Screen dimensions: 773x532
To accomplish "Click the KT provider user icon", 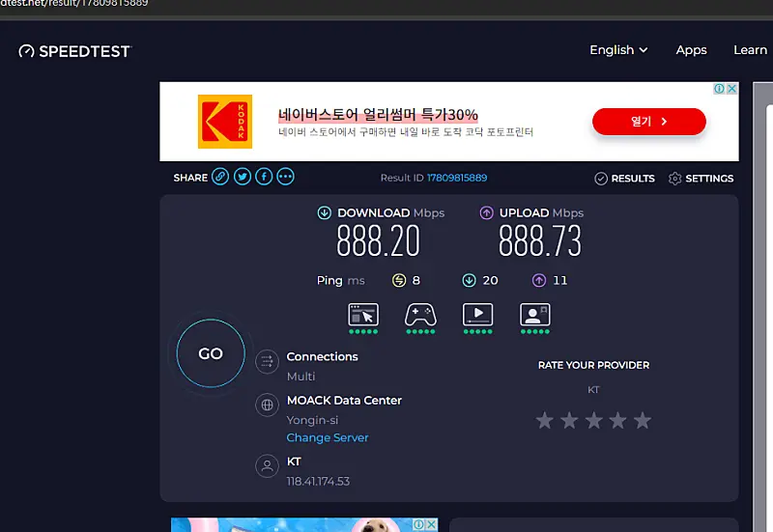I will pyautogui.click(x=267, y=467).
